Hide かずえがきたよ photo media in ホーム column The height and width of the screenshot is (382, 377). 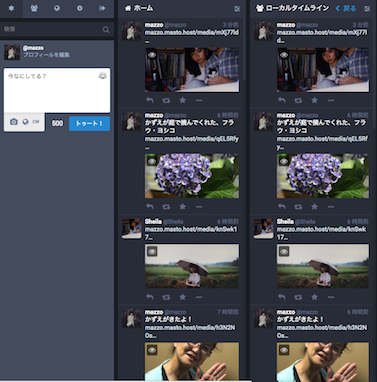tap(152, 350)
